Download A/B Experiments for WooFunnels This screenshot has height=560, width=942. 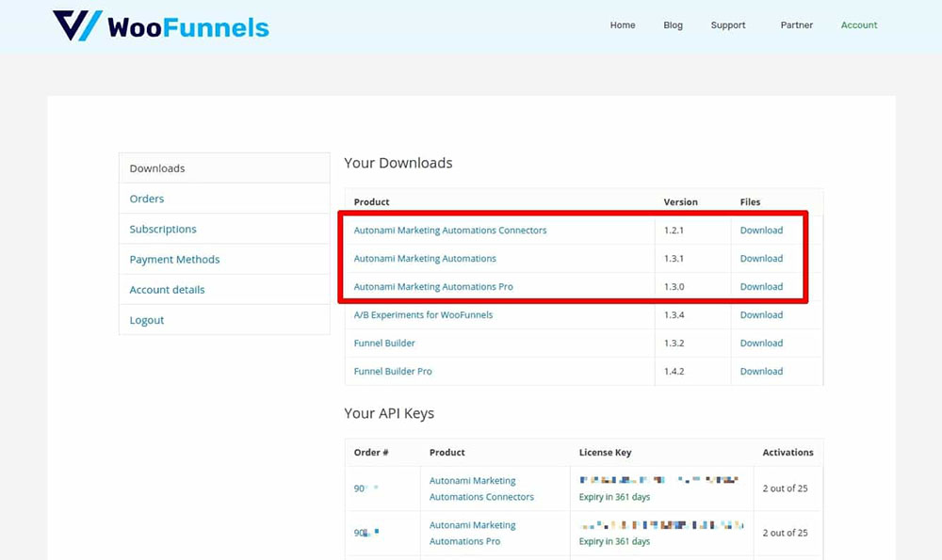761,315
